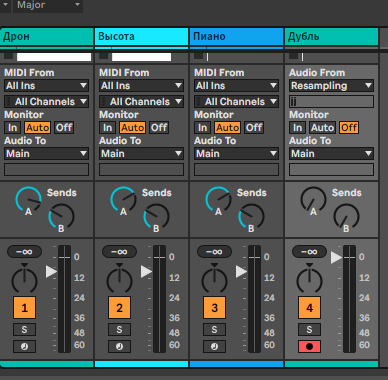The image size is (388, 380).
Task: Click Send A knob on Высота track
Action: point(123,199)
